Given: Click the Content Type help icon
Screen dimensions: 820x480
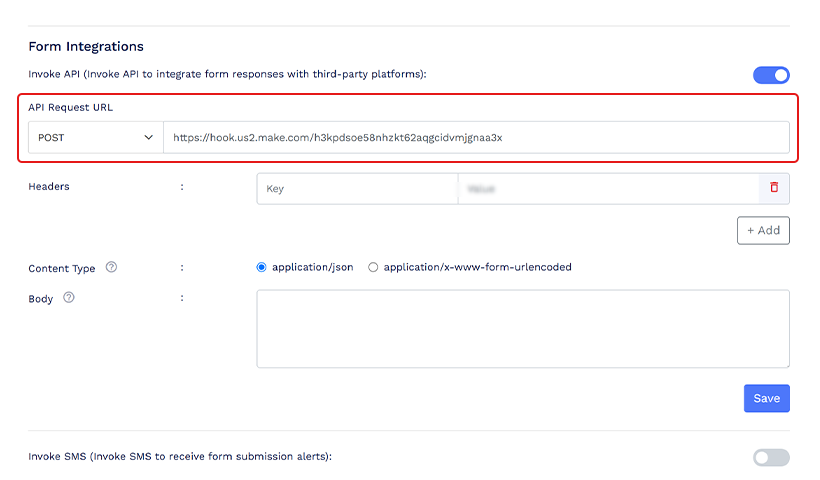Looking at the screenshot, I should pos(111,268).
